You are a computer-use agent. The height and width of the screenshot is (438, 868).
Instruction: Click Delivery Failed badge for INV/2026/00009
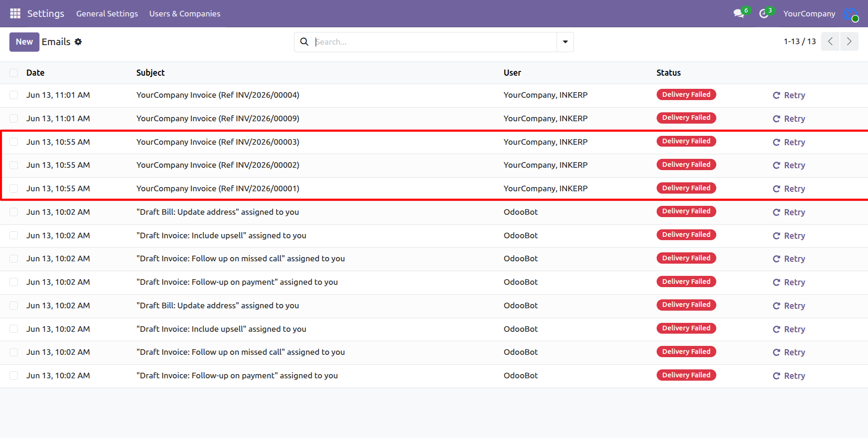(686, 117)
